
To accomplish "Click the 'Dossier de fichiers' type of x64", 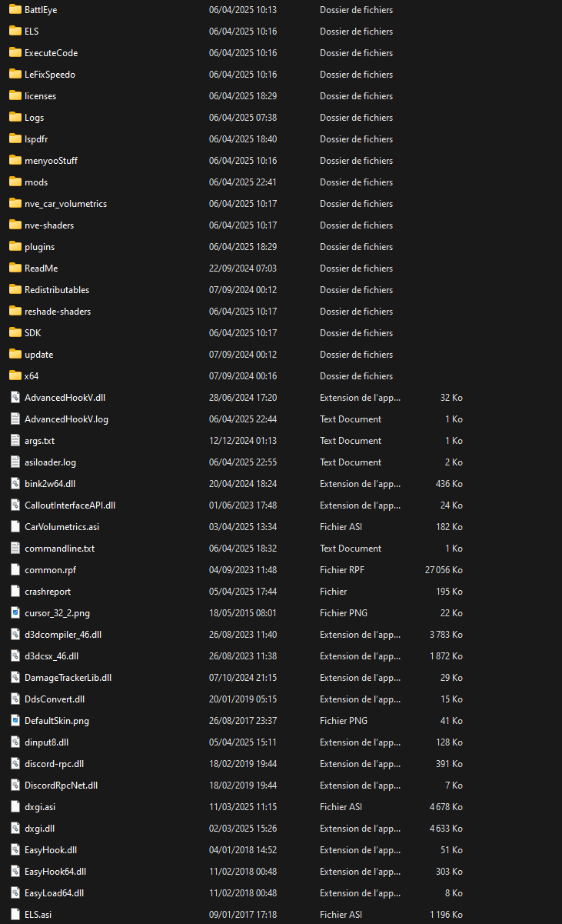I will coord(357,376).
